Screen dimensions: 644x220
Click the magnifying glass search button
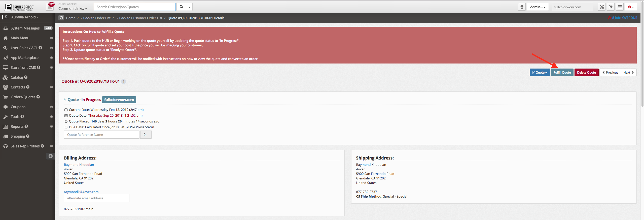point(181,7)
